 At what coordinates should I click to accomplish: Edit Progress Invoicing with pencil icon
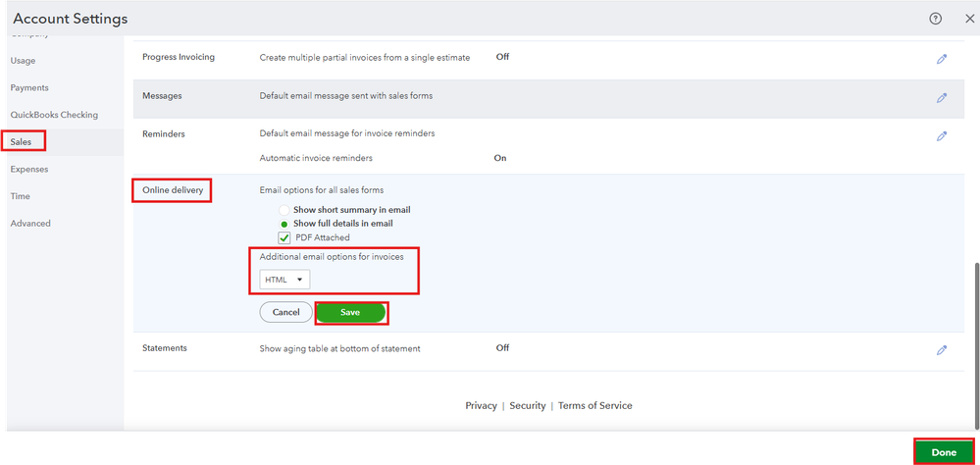pos(942,59)
